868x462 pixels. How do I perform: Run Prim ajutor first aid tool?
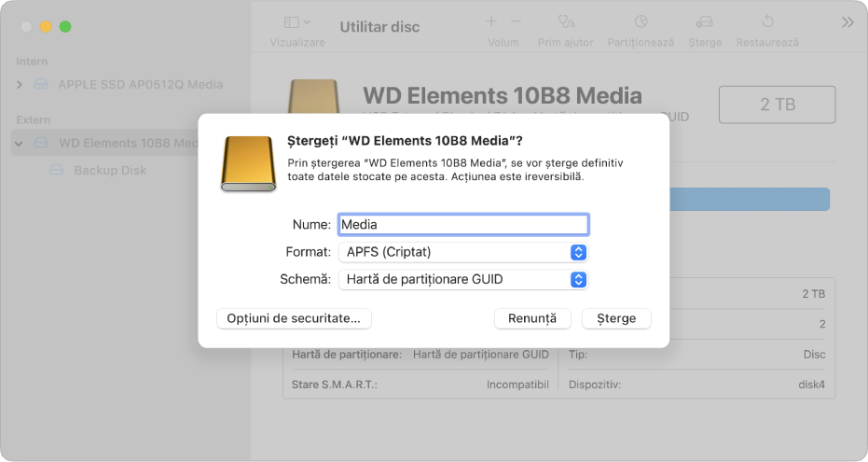pyautogui.click(x=566, y=21)
